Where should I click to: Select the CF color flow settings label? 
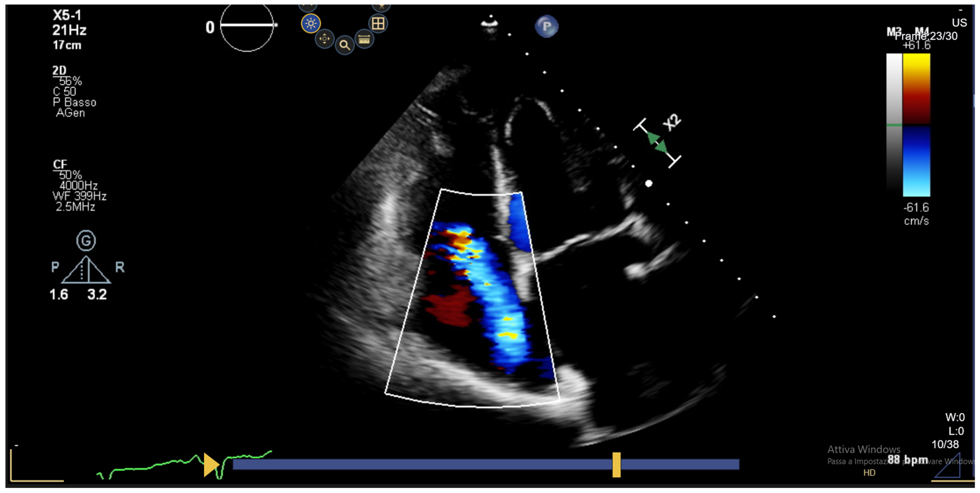click(x=60, y=165)
